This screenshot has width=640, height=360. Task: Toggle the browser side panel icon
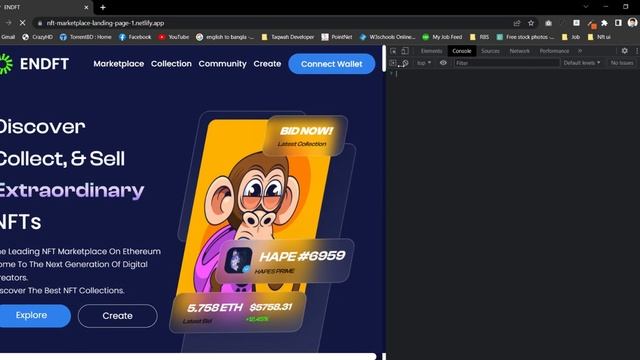pyautogui.click(x=618, y=23)
